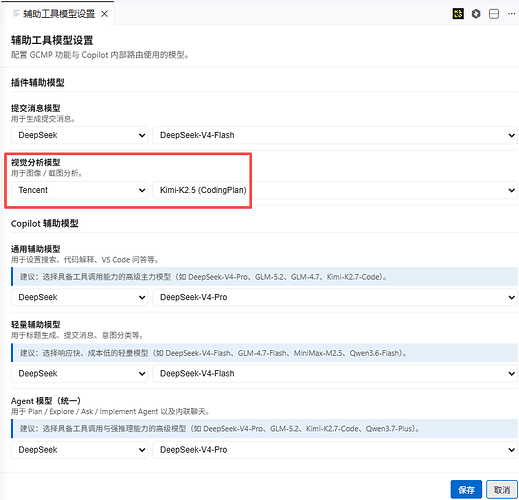The width and height of the screenshot is (519, 500).
Task: Open the DeepSeek-V4-Pro general assistant model dropdown
Action: pyautogui.click(x=335, y=297)
